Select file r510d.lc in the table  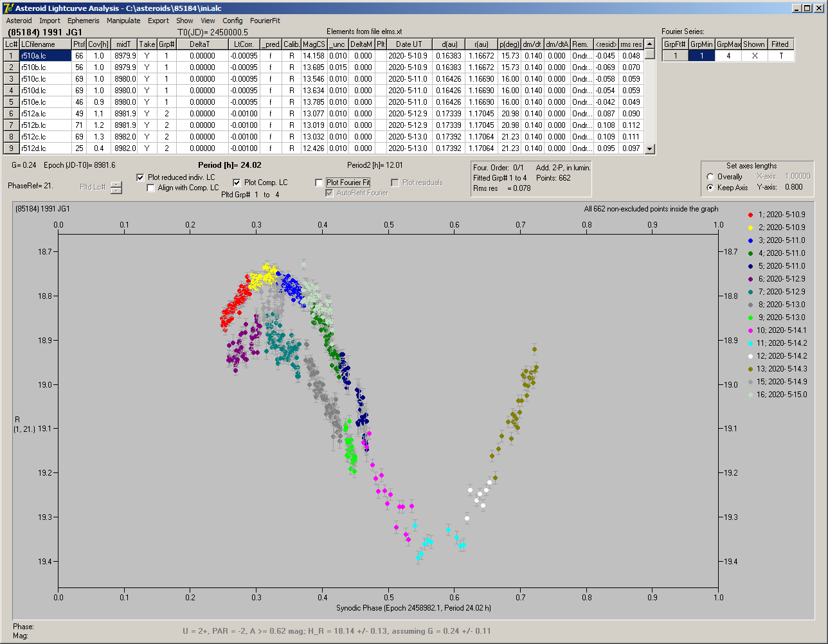[46, 91]
